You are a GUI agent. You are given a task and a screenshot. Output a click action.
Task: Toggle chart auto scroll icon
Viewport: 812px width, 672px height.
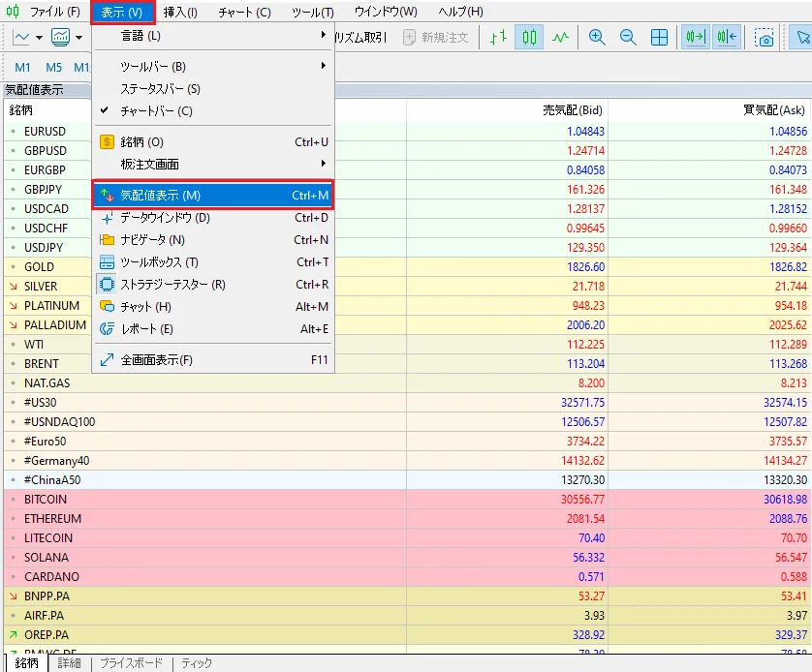[695, 37]
